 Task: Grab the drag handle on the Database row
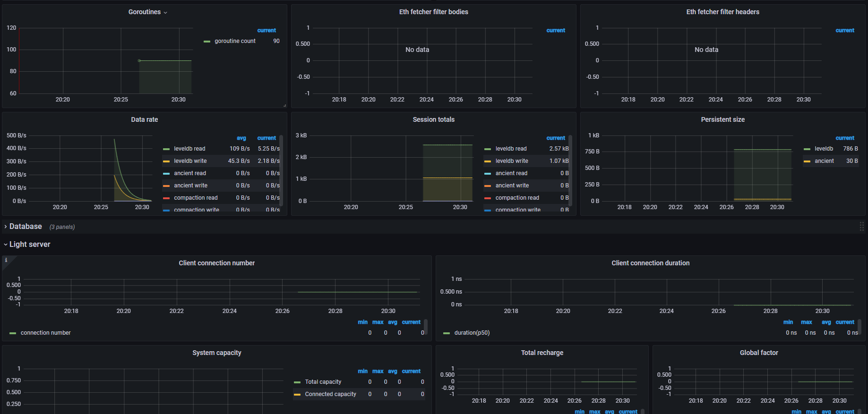(861, 227)
